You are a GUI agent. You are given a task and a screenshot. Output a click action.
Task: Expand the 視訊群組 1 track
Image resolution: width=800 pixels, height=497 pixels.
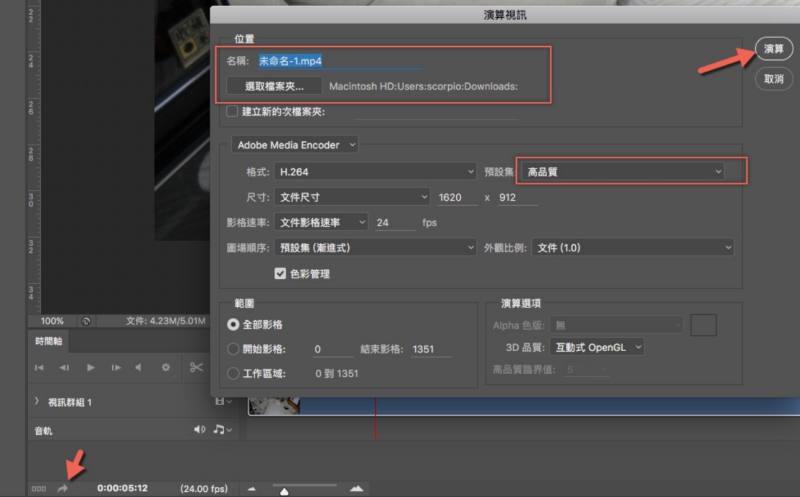(37, 401)
